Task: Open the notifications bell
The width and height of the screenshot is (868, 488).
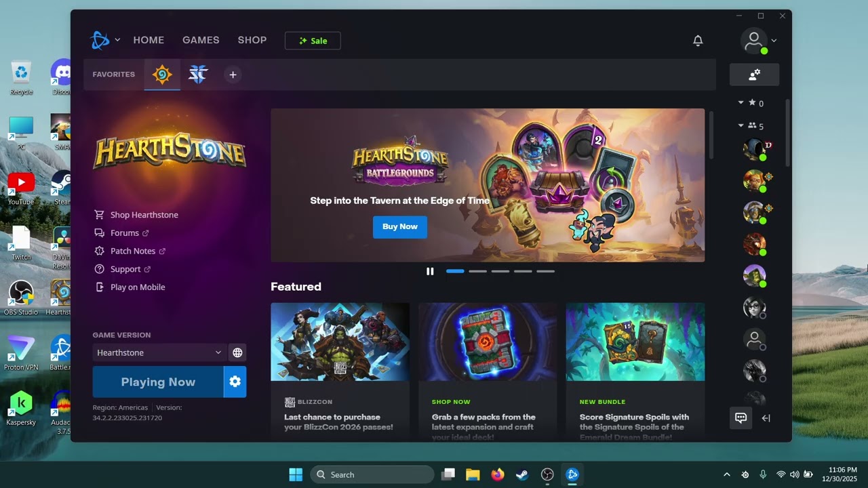Action: [x=698, y=41]
